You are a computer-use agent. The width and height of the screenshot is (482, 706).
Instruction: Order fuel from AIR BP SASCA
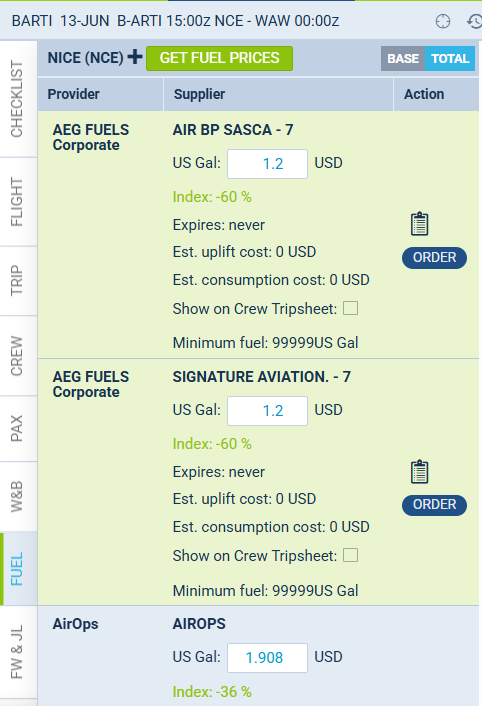(x=434, y=258)
